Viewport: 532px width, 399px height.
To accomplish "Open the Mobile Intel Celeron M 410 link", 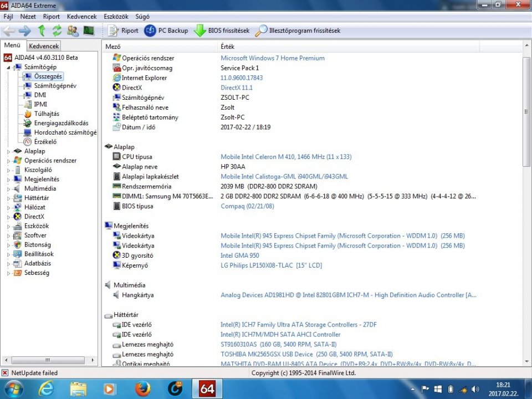I will tap(286, 157).
